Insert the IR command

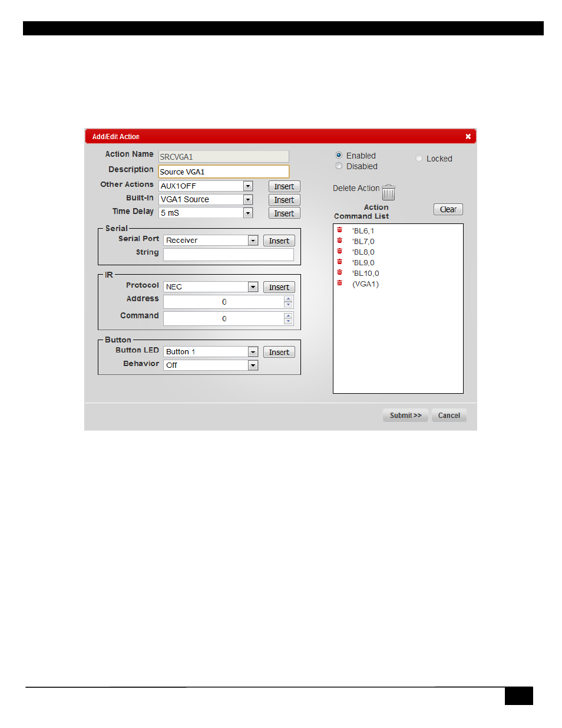tap(279, 287)
